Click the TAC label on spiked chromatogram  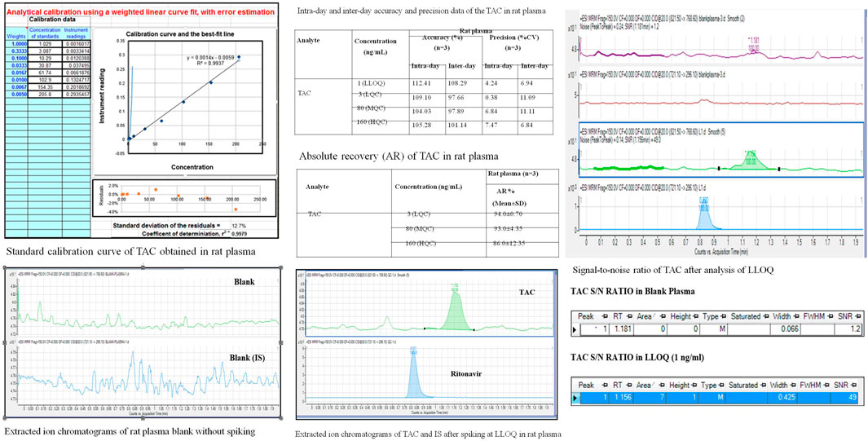[527, 292]
